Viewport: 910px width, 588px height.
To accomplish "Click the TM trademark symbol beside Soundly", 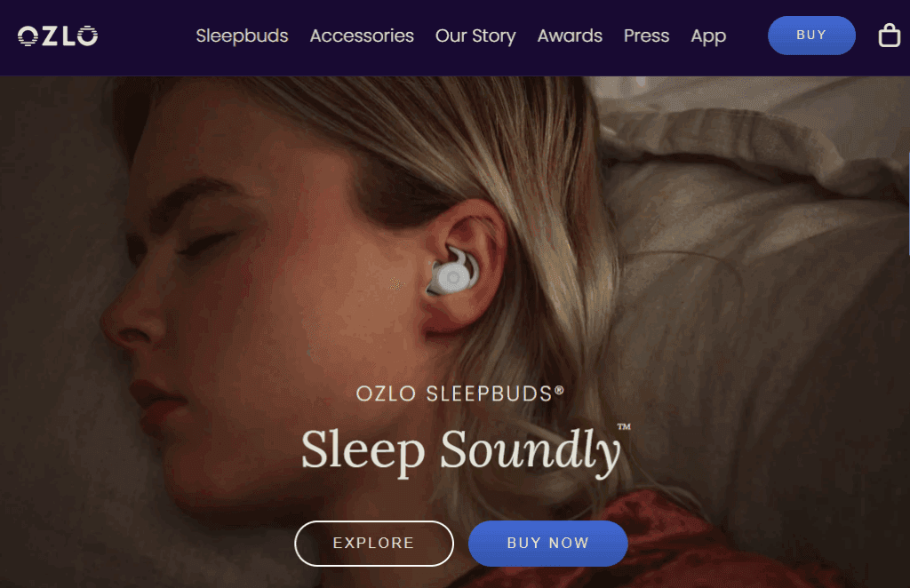I will point(624,427).
